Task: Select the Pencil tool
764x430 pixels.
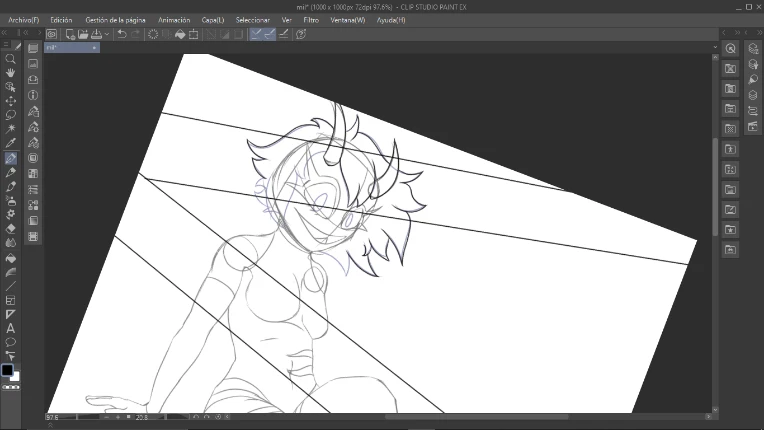Action: tap(10, 172)
